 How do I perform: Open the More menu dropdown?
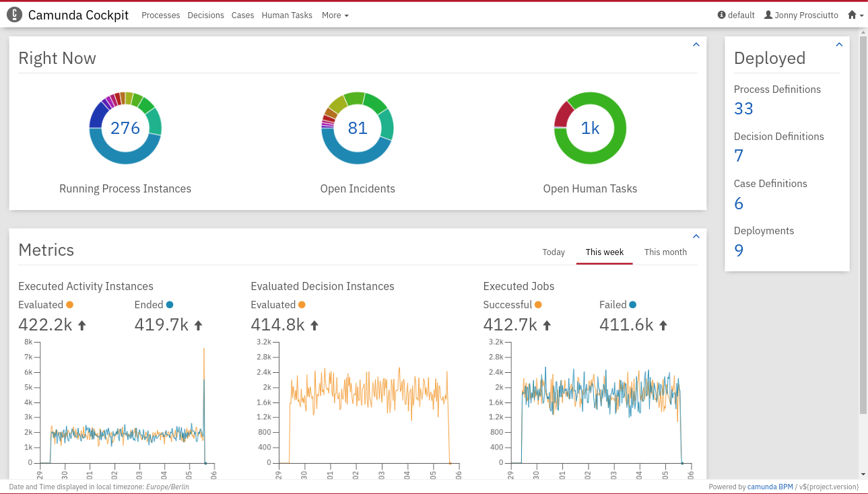click(x=335, y=15)
